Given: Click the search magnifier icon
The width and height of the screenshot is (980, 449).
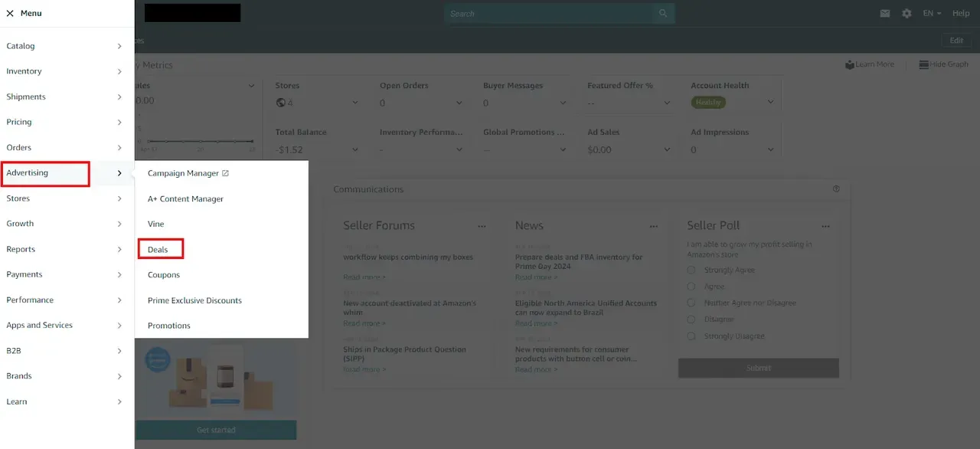Looking at the screenshot, I should tap(663, 14).
